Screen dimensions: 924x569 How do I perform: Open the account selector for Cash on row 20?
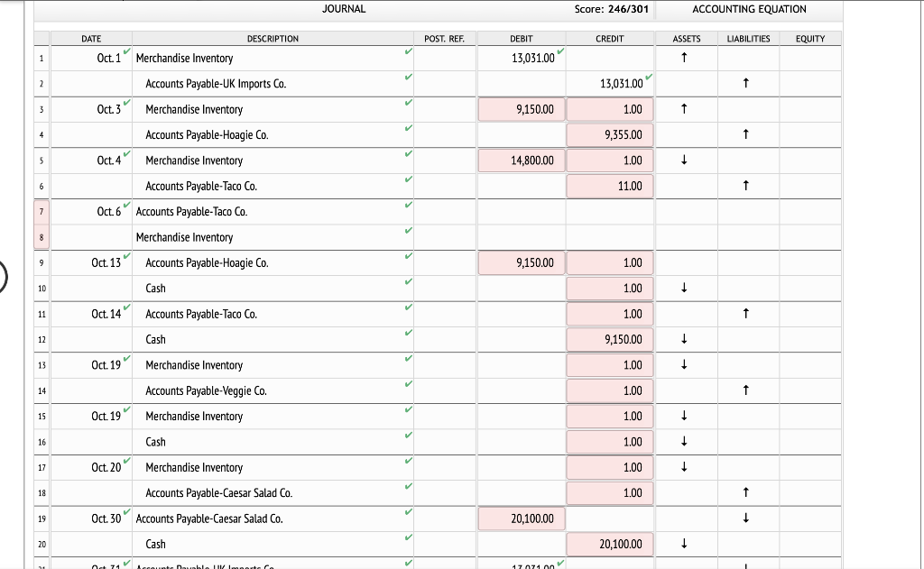[x=271, y=544]
